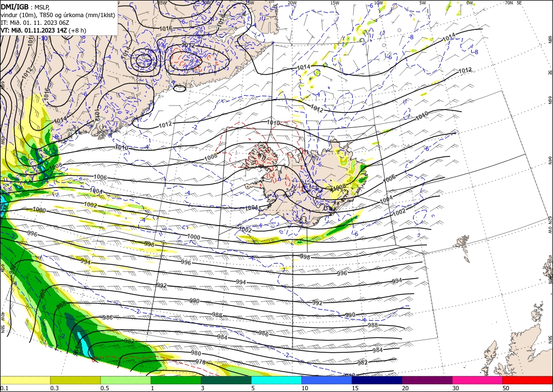Pick the bright blue 10 mm legend swatch
This screenshot has height=392, width=553.
(327, 380)
